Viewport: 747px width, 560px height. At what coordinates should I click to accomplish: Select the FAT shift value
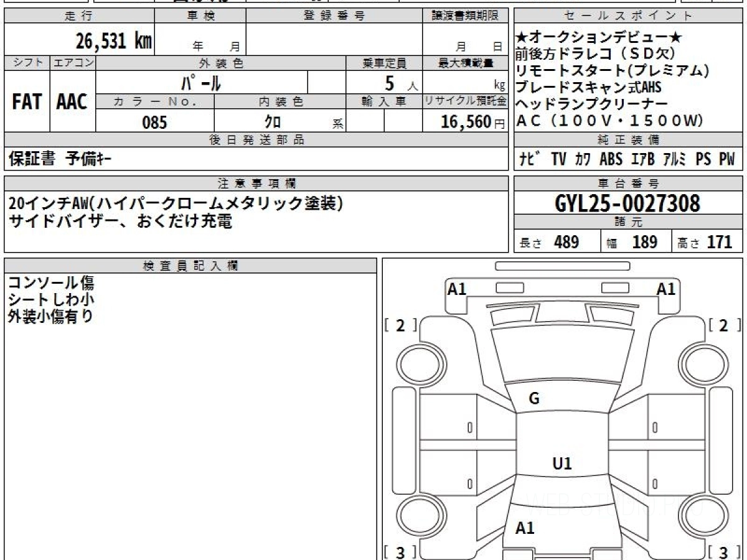point(27,101)
